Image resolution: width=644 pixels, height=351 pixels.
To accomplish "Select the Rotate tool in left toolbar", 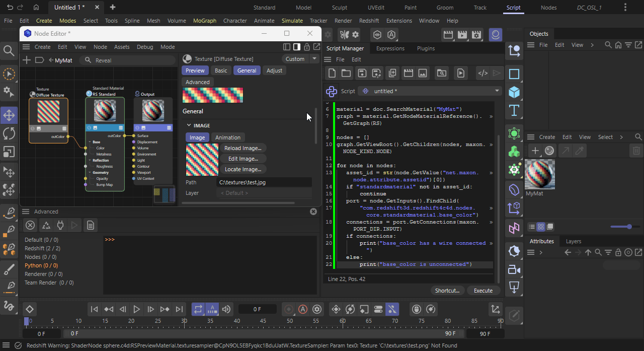I will (9, 133).
